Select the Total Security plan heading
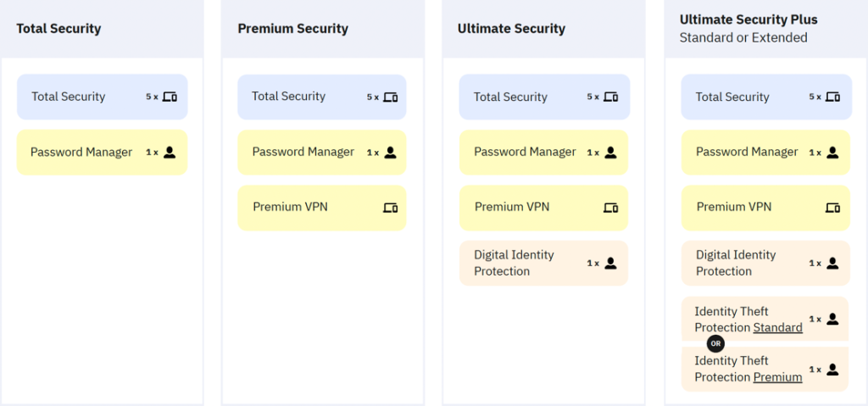Screen dimensions: 868x406 [58, 28]
